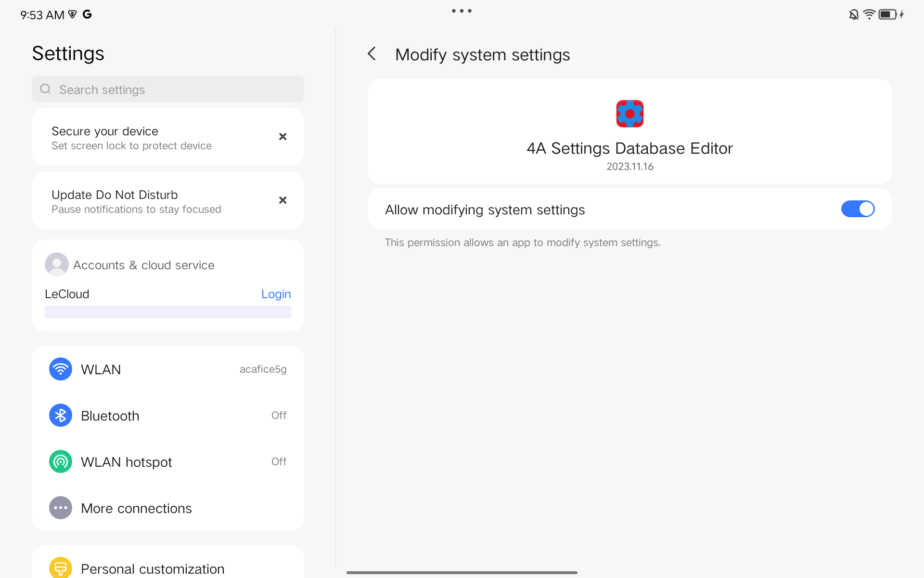Viewport: 924px width, 578px height.
Task: Tap the muted notification bell icon
Action: [854, 14]
